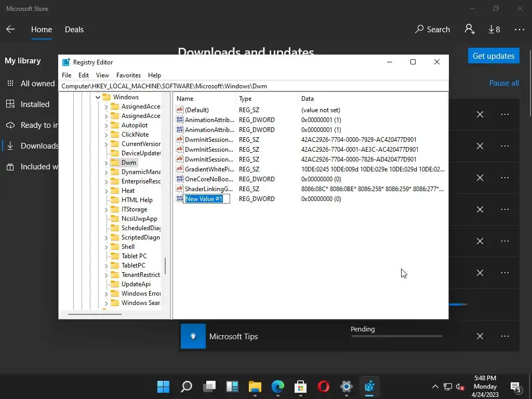
Task: Click the Registry Editor address bar path
Action: [254, 86]
